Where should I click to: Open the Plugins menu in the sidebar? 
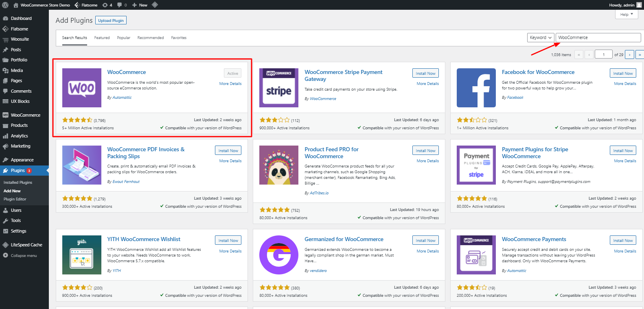pos(24,170)
